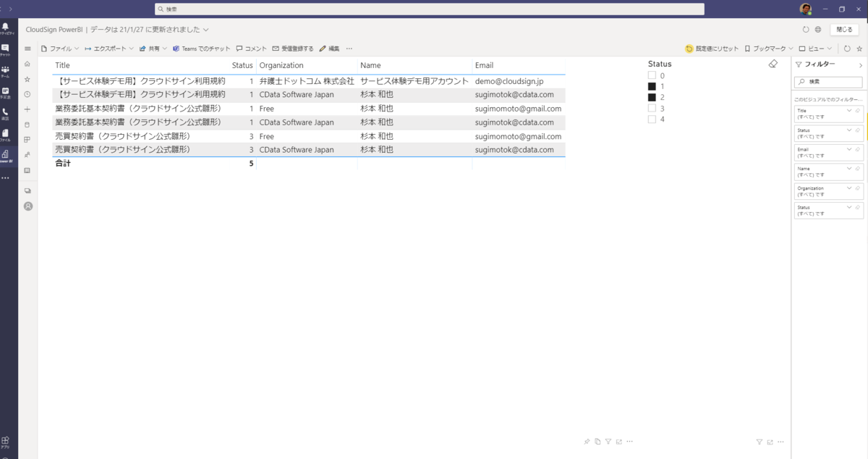This screenshot has height=459, width=868.
Task: Uncheck the Status slicer value 1
Action: [x=652, y=86]
